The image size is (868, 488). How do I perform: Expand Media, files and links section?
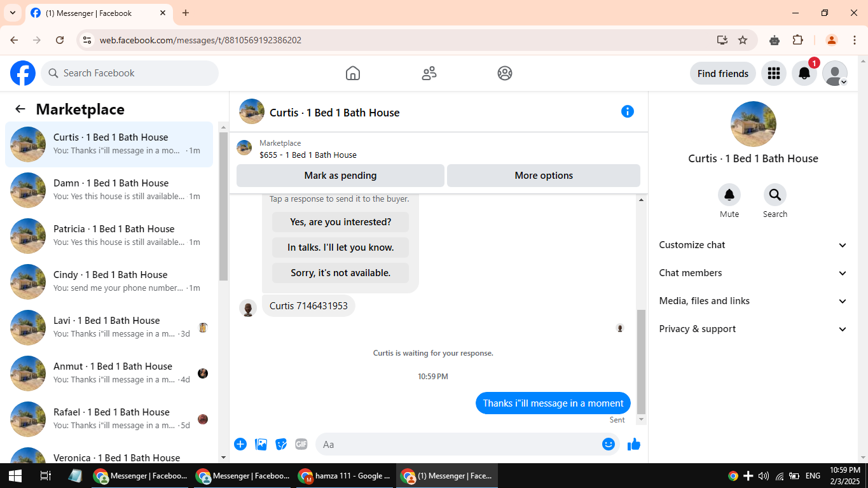click(x=754, y=301)
